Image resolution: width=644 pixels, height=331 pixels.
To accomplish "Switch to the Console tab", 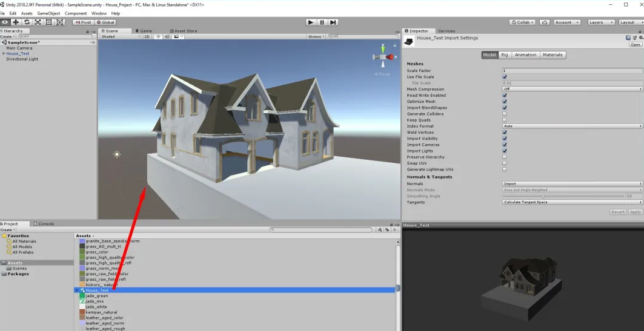I will (x=44, y=224).
